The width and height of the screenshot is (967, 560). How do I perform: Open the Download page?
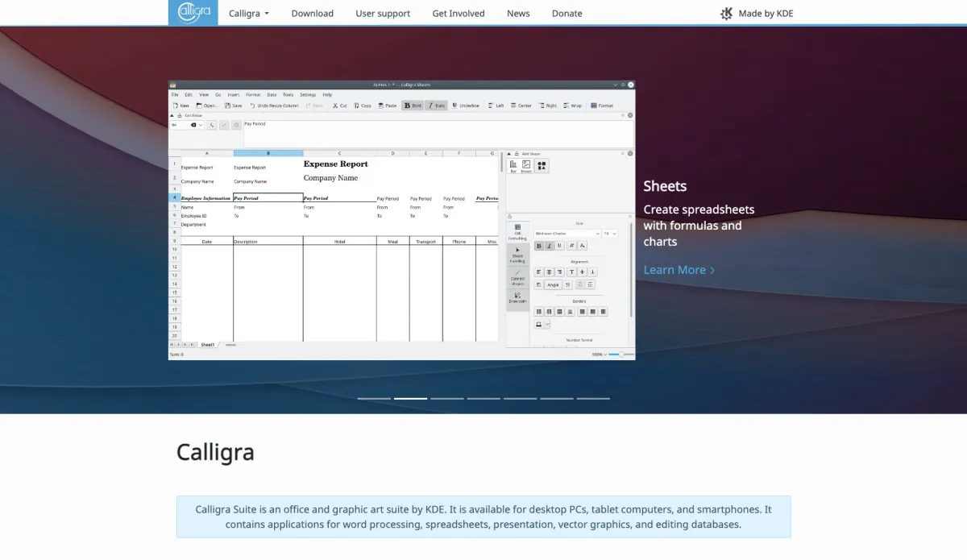312,14
